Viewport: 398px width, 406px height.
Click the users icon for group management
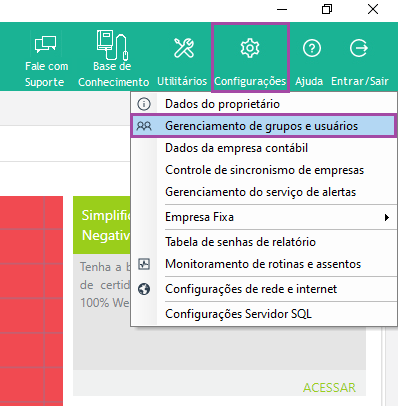[144, 126]
